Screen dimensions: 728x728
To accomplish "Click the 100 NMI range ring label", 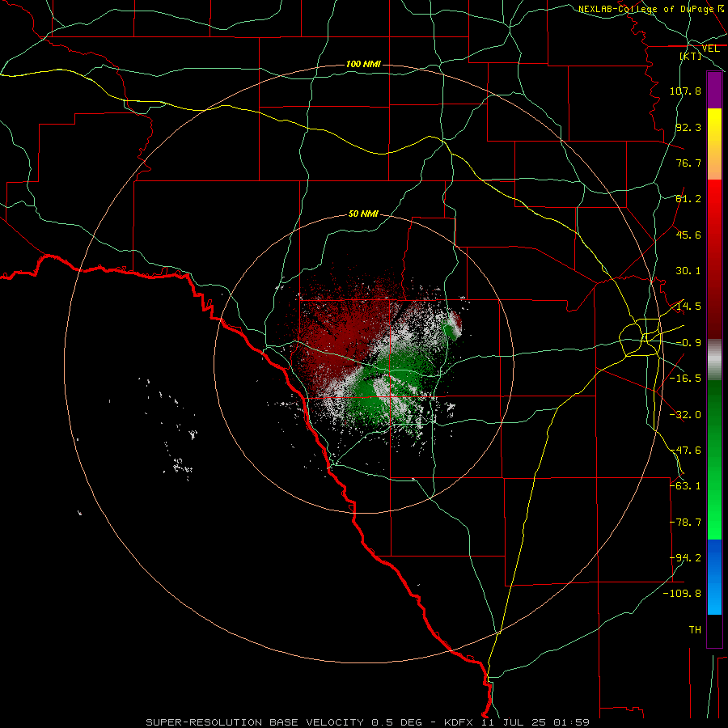I will click(363, 64).
